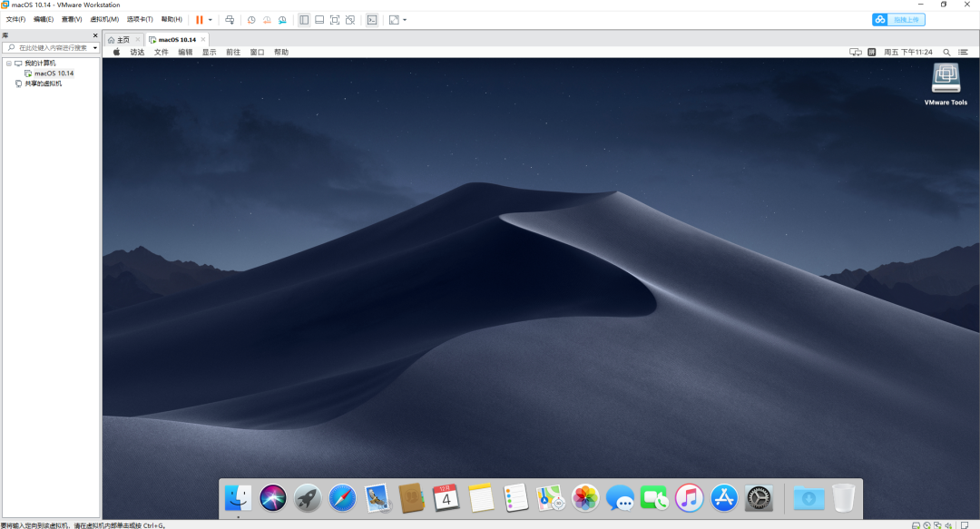Click the orange pause VM button
Image resolution: width=980 pixels, height=529 pixels.
tap(200, 20)
